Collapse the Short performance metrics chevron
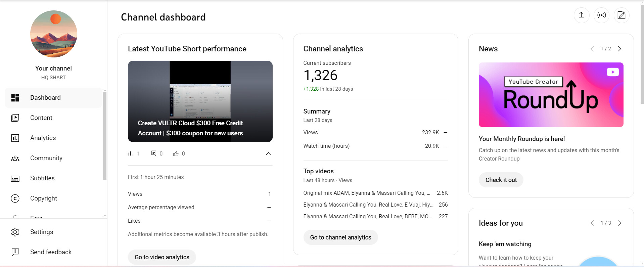 [x=268, y=154]
